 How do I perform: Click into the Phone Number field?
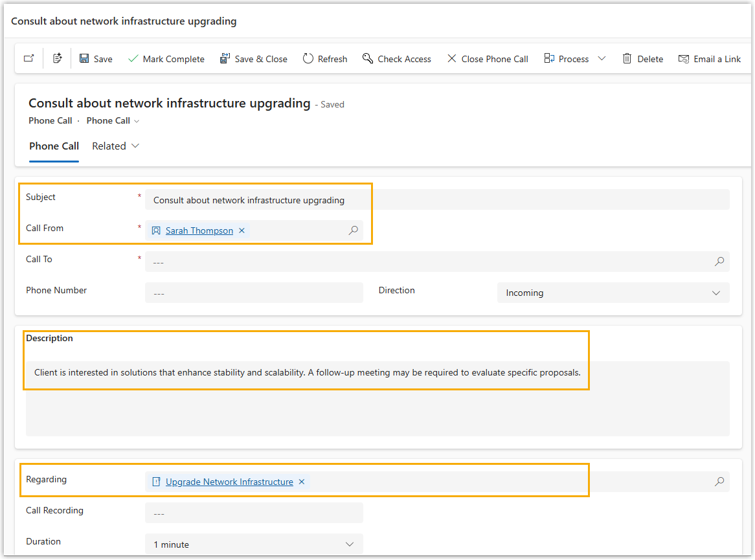click(x=254, y=293)
